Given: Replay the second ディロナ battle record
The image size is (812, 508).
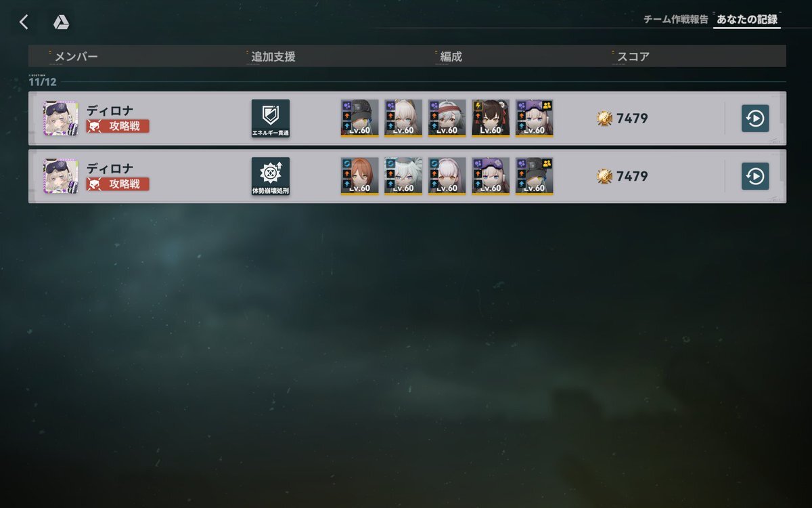Looking at the screenshot, I should pos(755,177).
